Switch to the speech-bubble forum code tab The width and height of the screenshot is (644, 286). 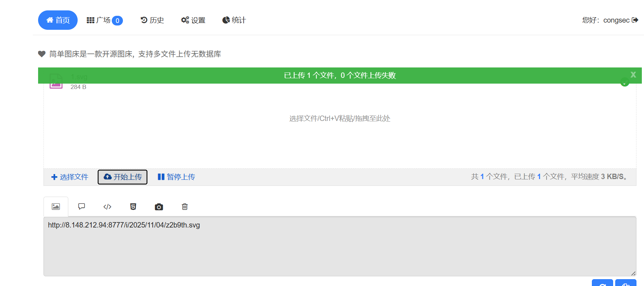click(x=82, y=207)
